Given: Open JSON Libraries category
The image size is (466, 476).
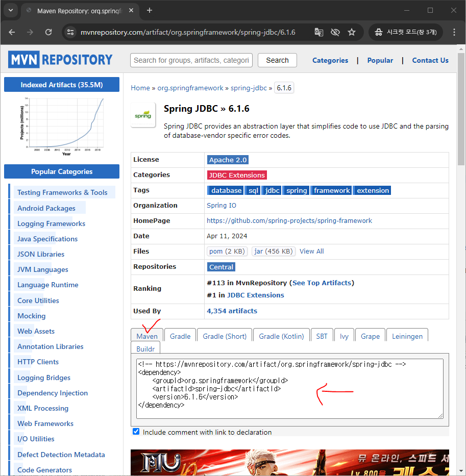Looking at the screenshot, I should coord(41,254).
